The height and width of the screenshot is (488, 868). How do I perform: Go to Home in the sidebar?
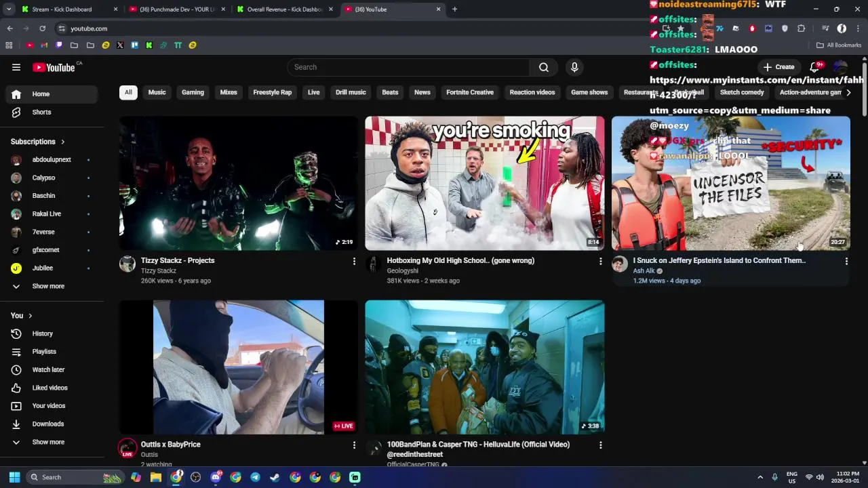[52, 94]
